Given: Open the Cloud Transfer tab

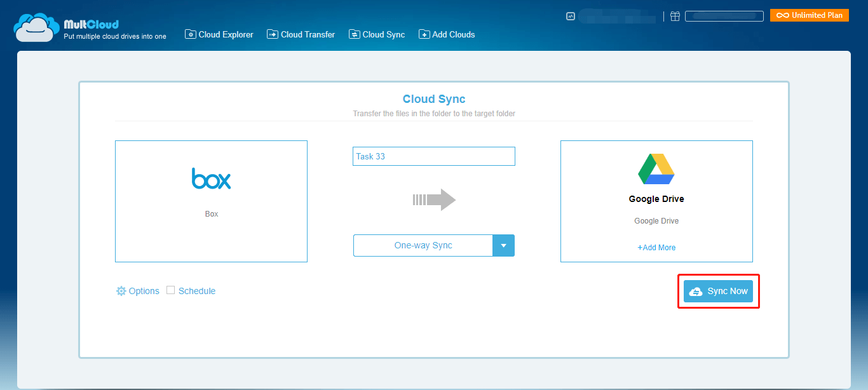Looking at the screenshot, I should pos(301,34).
